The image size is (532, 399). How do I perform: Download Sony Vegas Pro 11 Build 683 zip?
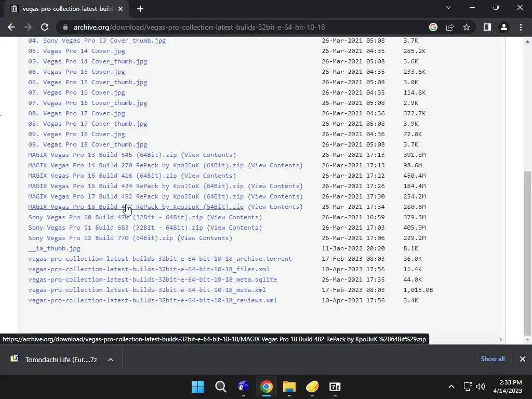115,228
